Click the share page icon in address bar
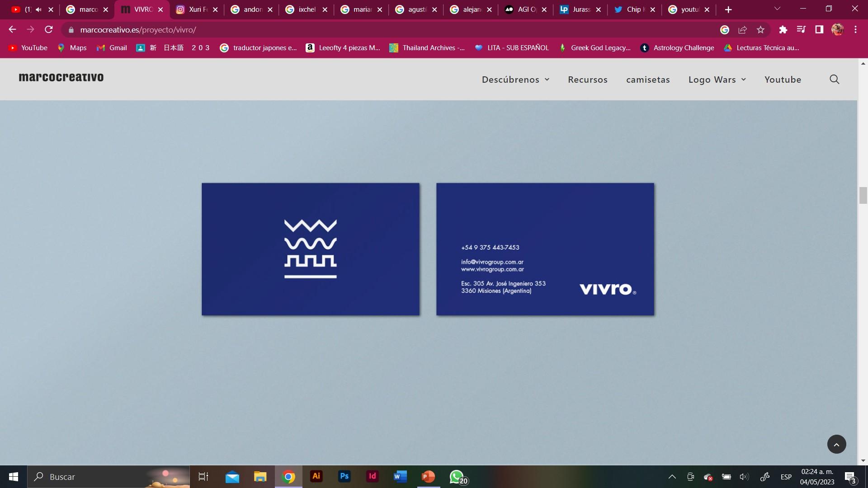The image size is (868, 488). (x=742, y=30)
